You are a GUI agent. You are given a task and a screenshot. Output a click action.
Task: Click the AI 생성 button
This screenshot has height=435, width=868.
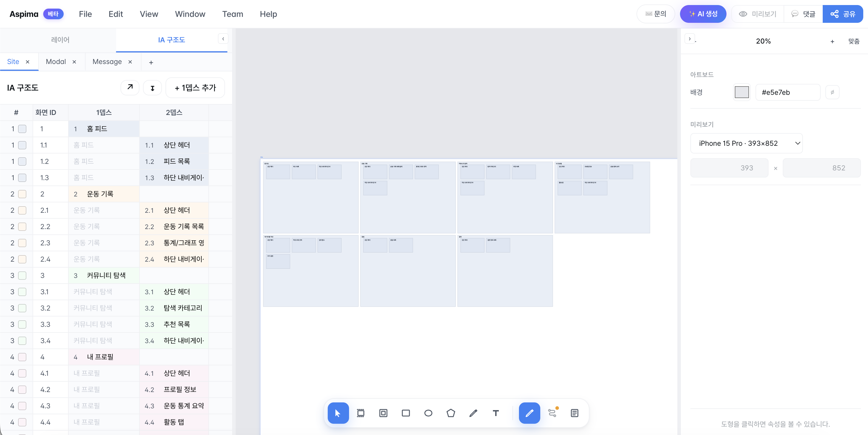click(703, 14)
